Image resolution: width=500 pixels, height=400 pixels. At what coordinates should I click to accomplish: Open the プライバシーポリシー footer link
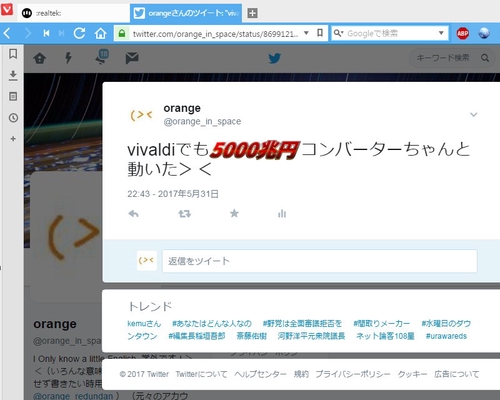pos(353,374)
